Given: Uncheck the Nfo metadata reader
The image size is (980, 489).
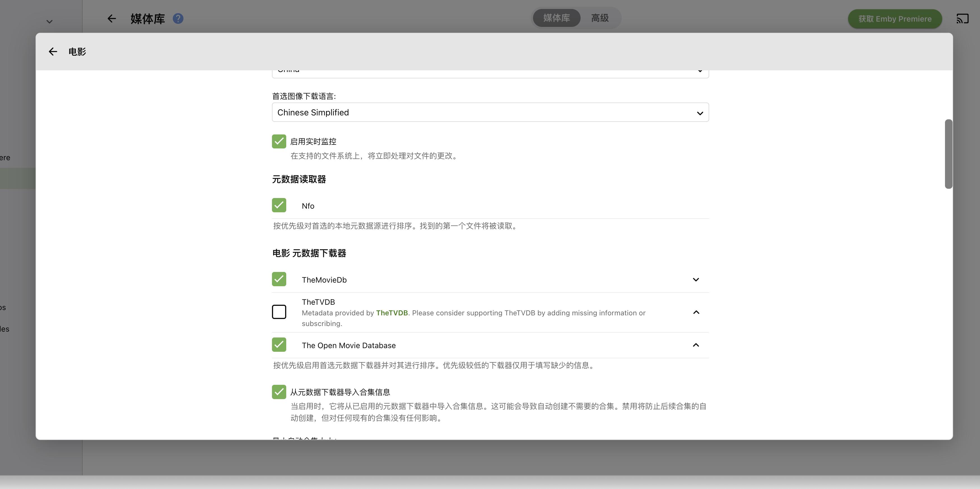Looking at the screenshot, I should [x=279, y=205].
